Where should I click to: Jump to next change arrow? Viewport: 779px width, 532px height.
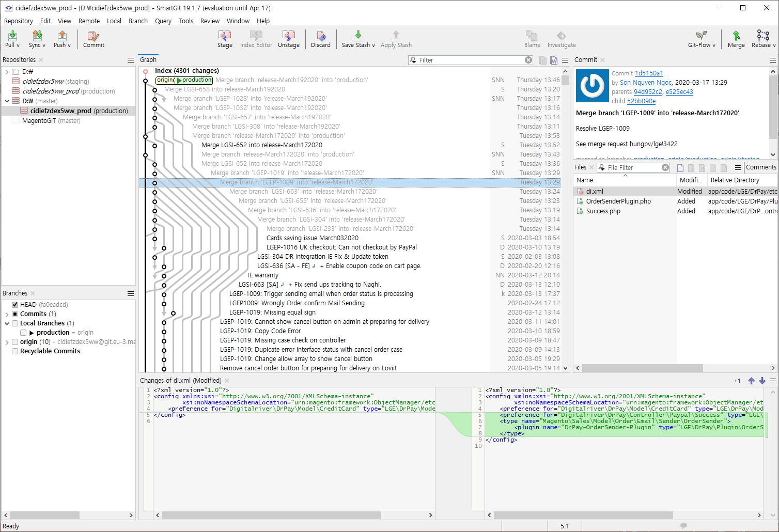coord(762,381)
